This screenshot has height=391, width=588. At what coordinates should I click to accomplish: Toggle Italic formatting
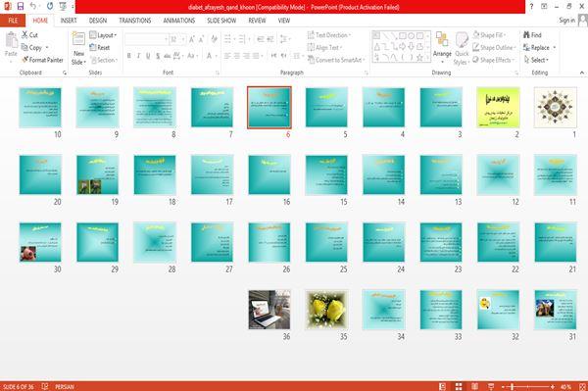tap(139, 56)
